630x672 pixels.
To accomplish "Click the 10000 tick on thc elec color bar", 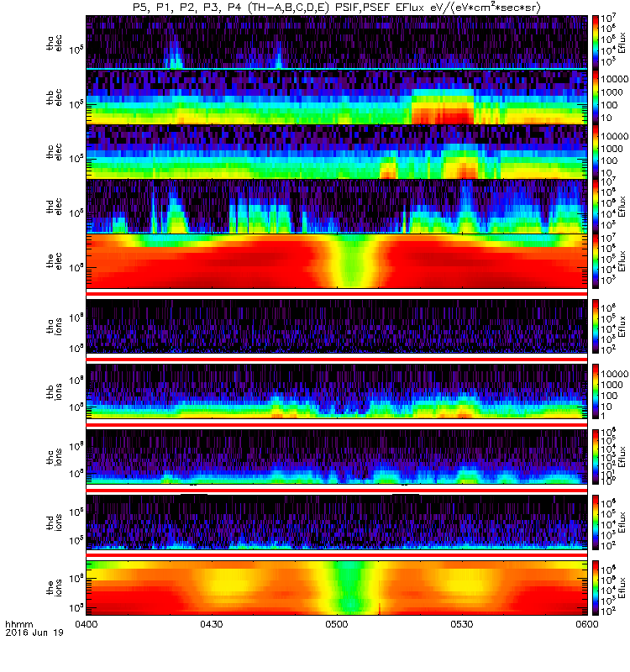I will tap(615, 136).
